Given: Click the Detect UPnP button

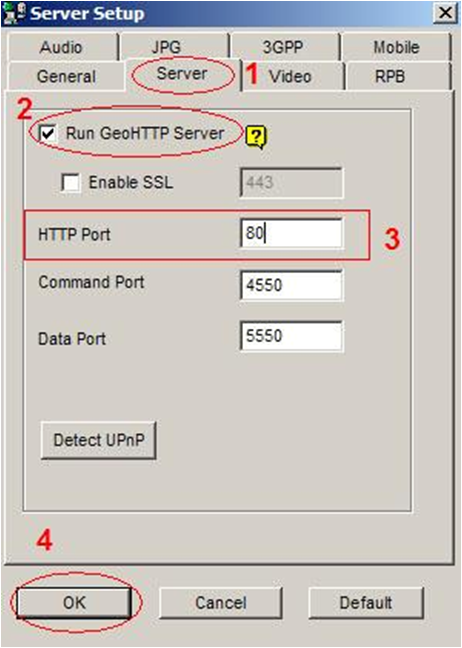Looking at the screenshot, I should (x=99, y=440).
